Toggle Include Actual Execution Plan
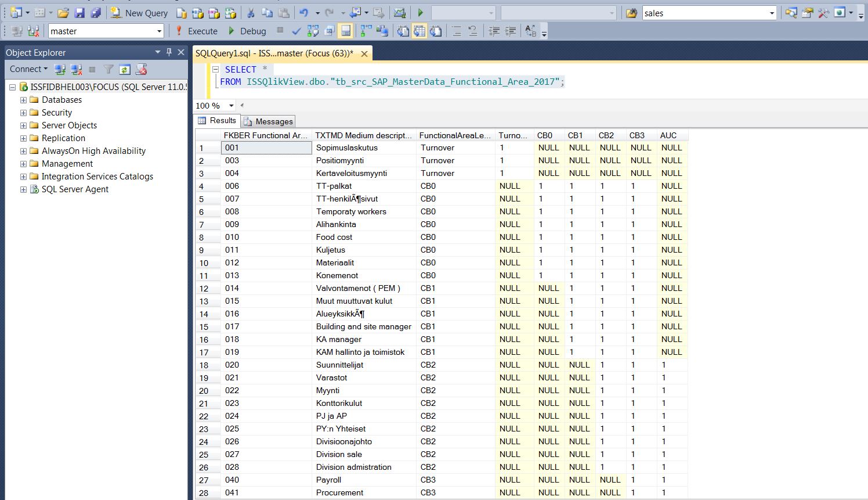The height and width of the screenshot is (500, 868). [x=366, y=31]
